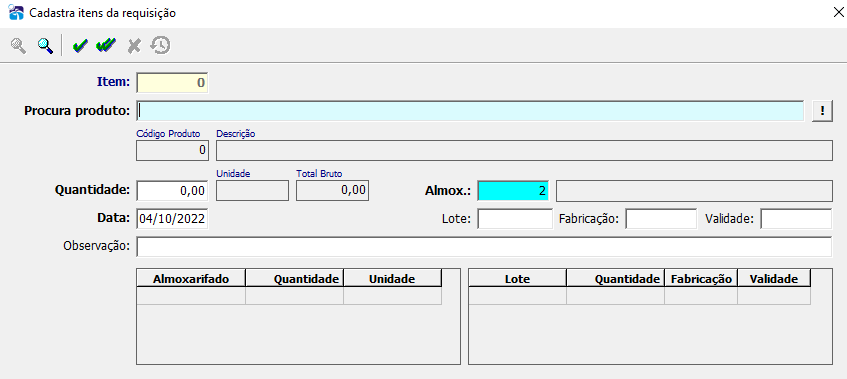Screen dimensions: 847x379
Task: Select first empty row under Almoxarifado
Action: [x=289, y=296]
